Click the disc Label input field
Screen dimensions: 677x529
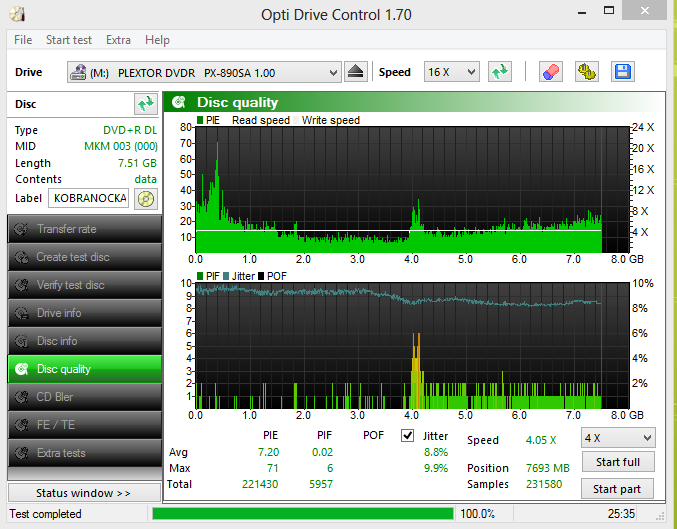(x=88, y=198)
